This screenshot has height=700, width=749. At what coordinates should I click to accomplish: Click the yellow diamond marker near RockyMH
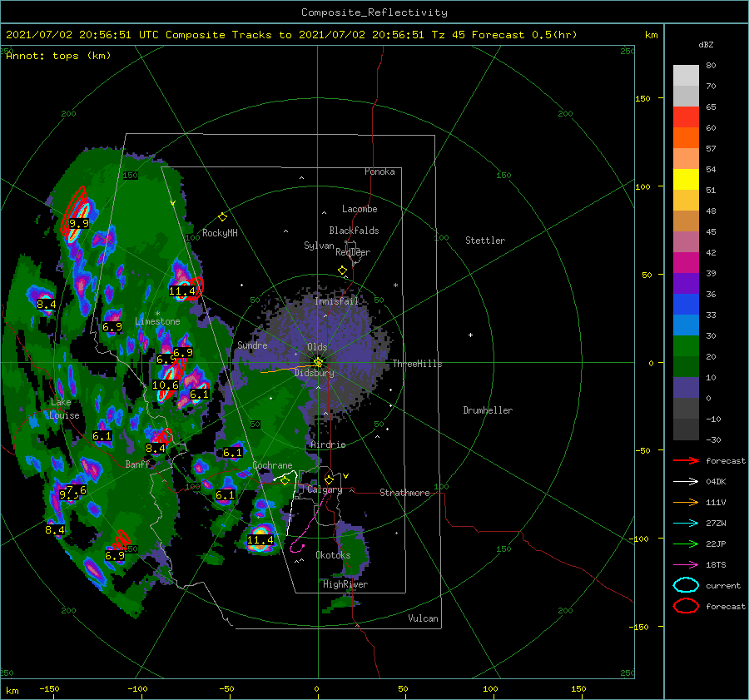(x=222, y=217)
